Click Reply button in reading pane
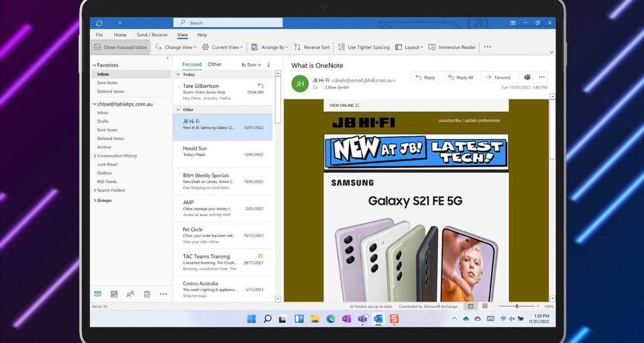The height and width of the screenshot is (343, 644). point(426,77)
